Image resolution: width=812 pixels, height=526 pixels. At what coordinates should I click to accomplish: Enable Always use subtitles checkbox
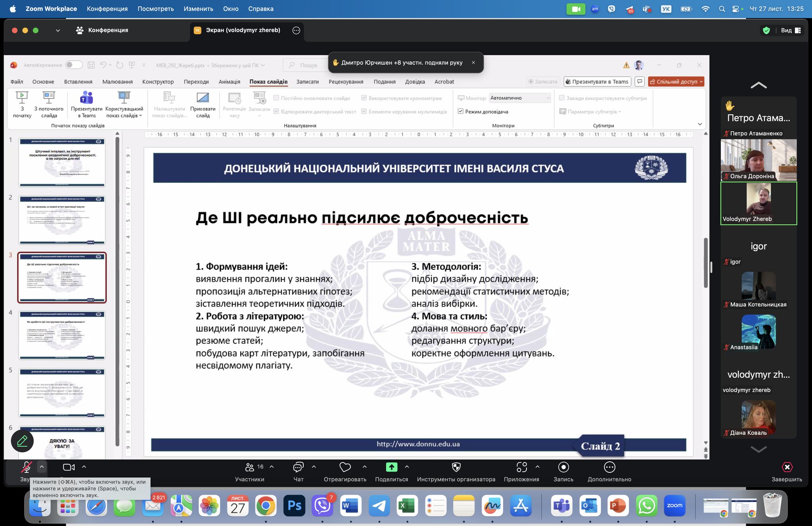point(561,98)
